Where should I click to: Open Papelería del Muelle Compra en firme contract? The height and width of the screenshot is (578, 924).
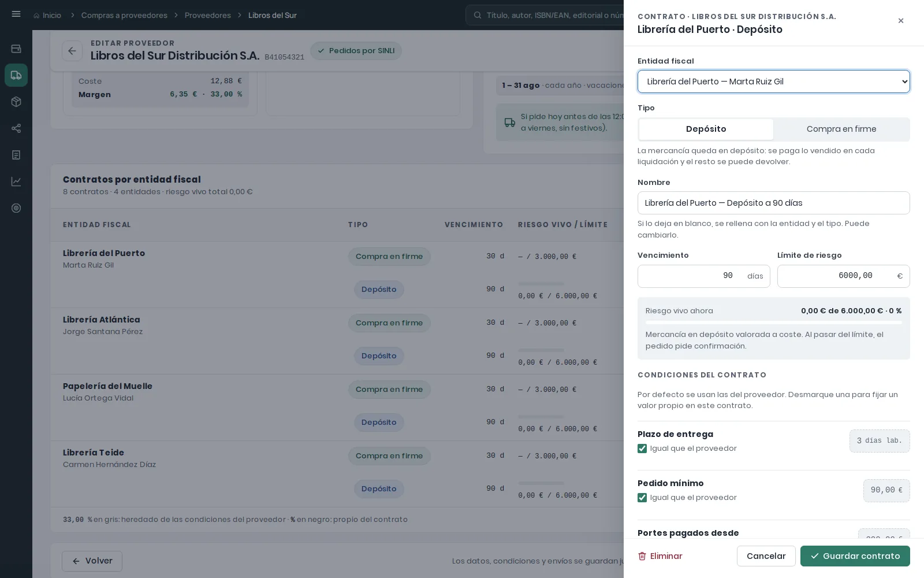point(389,390)
